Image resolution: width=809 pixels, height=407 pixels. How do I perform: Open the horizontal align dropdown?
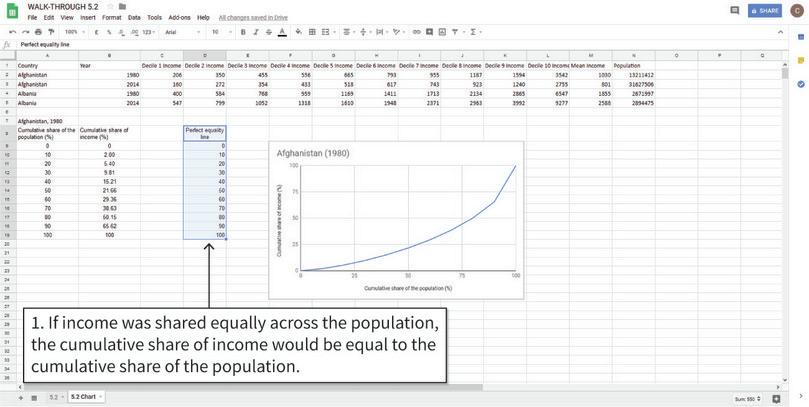point(348,32)
